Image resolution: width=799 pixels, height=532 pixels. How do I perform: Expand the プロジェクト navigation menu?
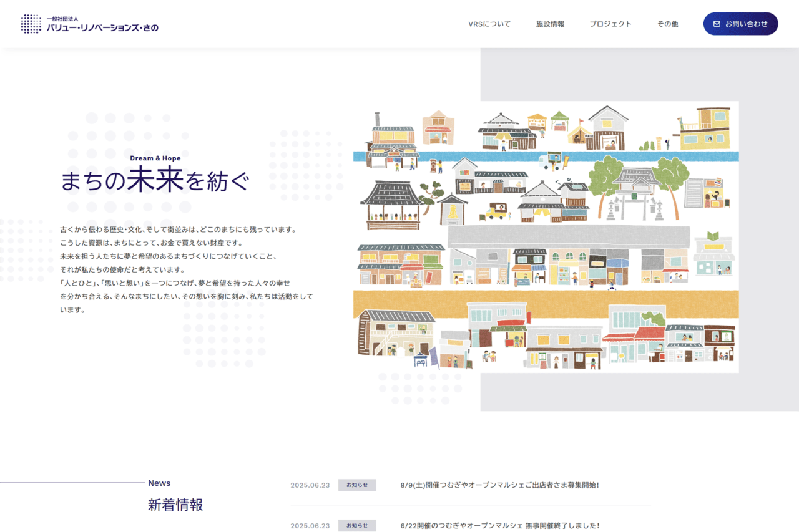tap(610, 24)
